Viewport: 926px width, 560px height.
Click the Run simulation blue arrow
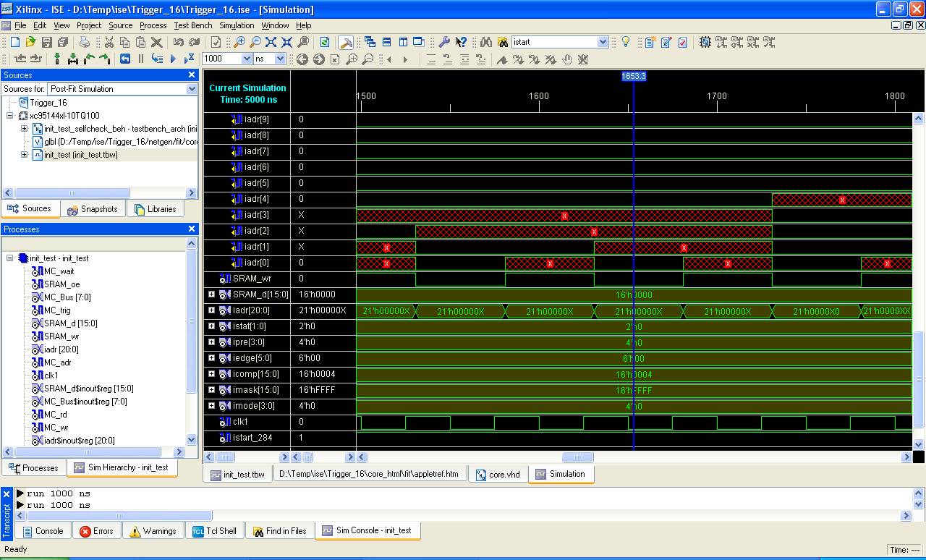[x=173, y=59]
